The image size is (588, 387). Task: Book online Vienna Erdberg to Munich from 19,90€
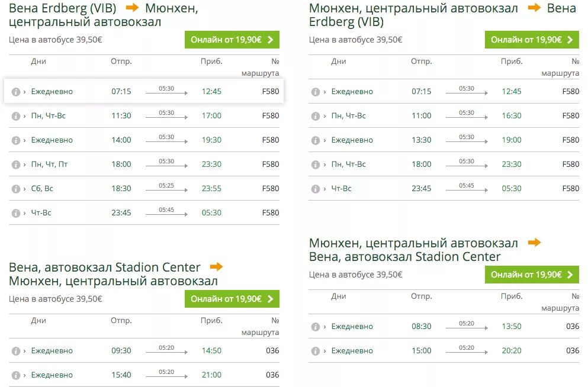click(x=232, y=40)
